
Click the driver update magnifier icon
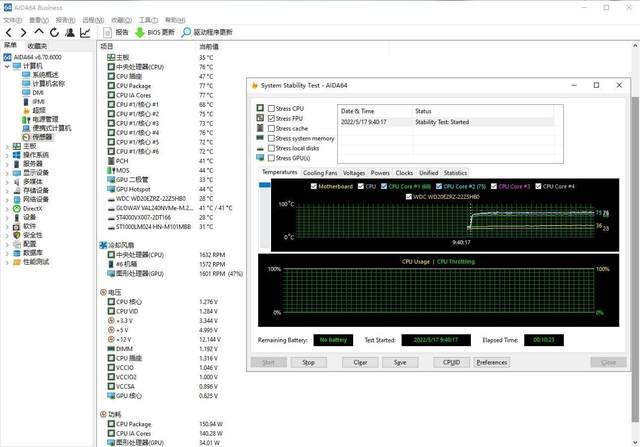point(186,32)
